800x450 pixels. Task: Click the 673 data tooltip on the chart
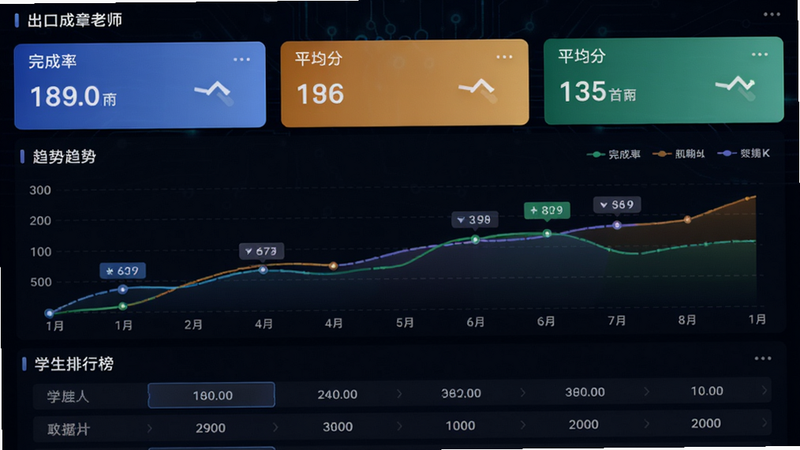point(261,251)
